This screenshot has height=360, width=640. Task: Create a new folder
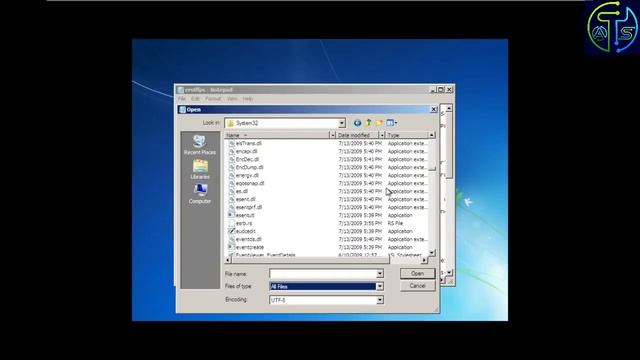point(379,123)
